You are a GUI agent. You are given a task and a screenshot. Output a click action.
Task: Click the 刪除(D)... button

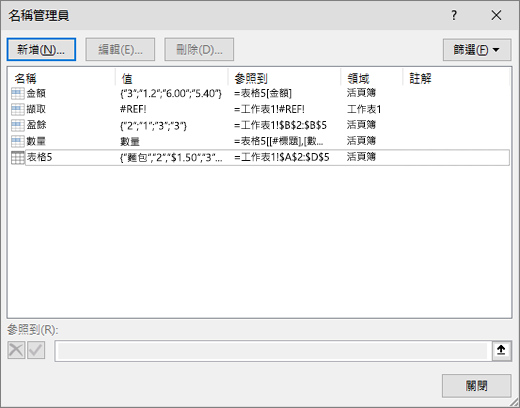[199, 50]
